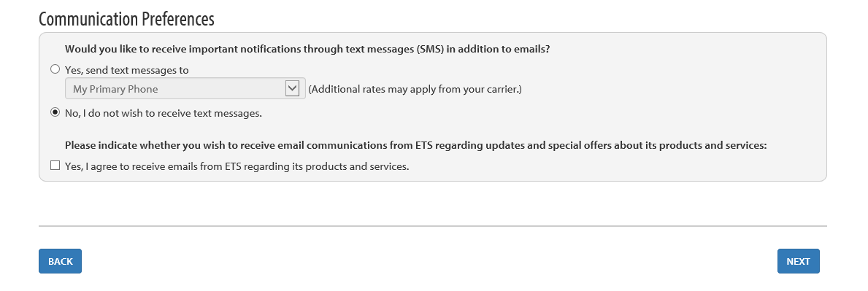Tick the ETS products emails checkbox
The height and width of the screenshot is (291, 868).
[x=55, y=166]
